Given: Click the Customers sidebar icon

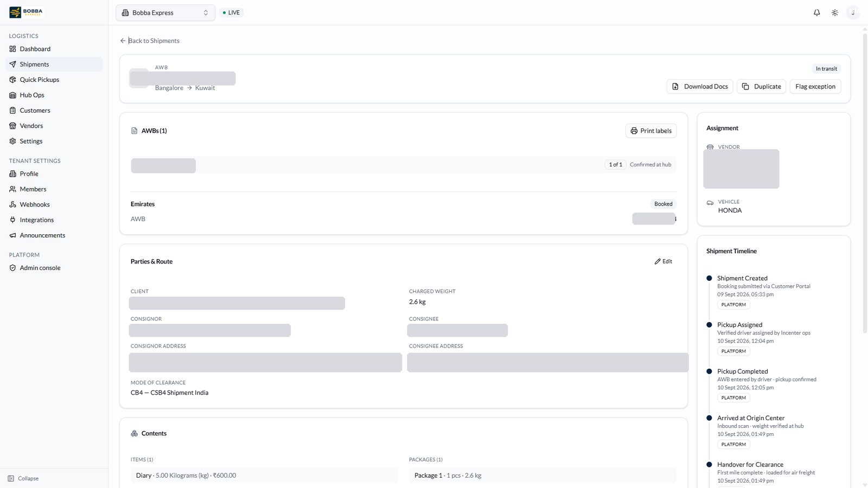Looking at the screenshot, I should (12, 110).
